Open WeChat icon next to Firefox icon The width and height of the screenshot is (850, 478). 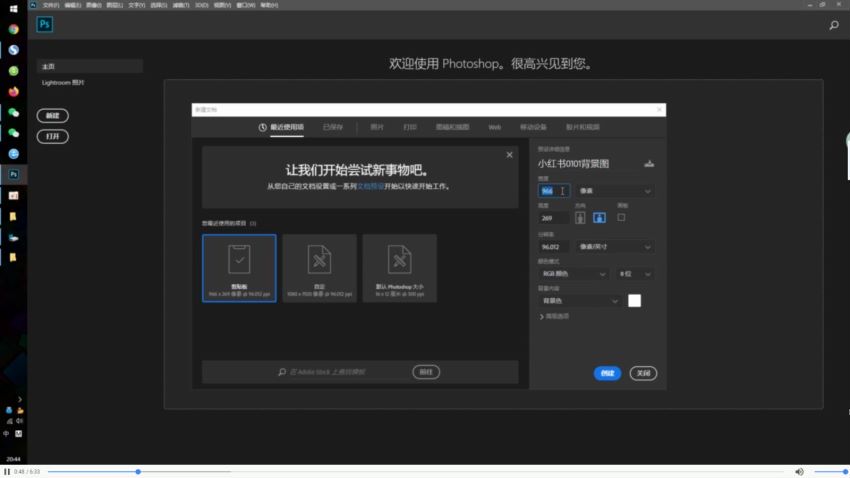coord(14,112)
